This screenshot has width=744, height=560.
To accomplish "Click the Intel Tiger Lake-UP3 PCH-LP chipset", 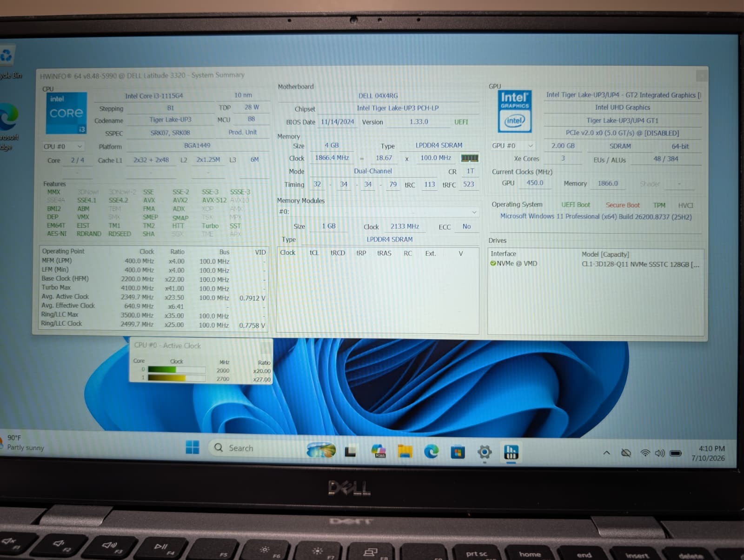I will tap(398, 108).
